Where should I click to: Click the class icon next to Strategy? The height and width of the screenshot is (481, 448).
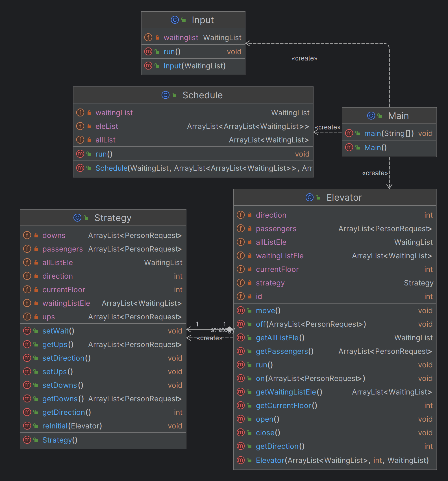[x=77, y=218]
